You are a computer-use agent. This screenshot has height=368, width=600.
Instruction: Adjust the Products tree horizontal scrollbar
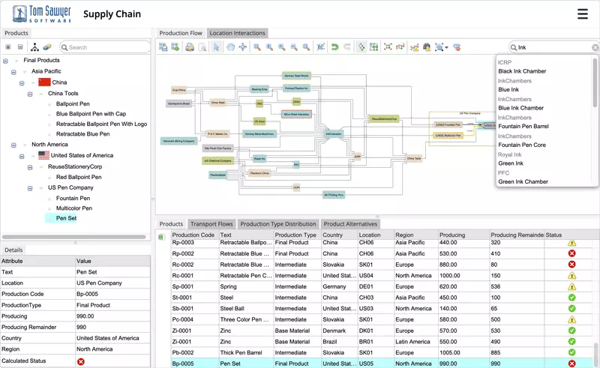pos(73,237)
